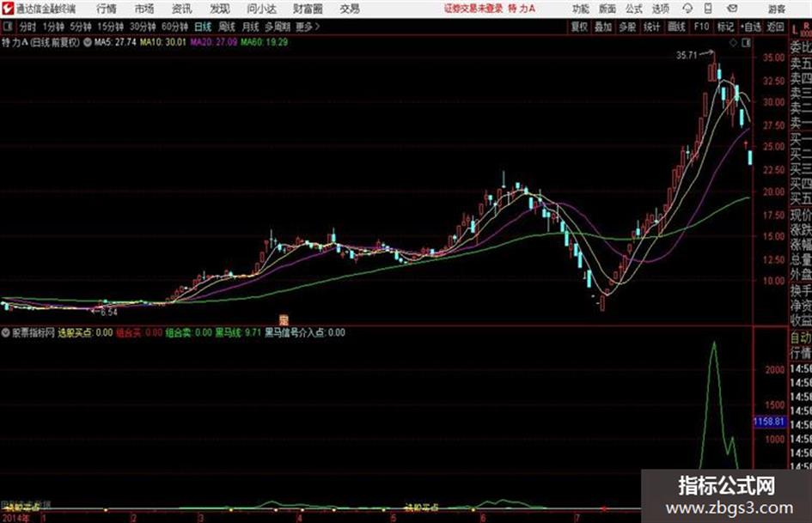
Task: Click the MA20: 27.09 value
Action: (214, 42)
